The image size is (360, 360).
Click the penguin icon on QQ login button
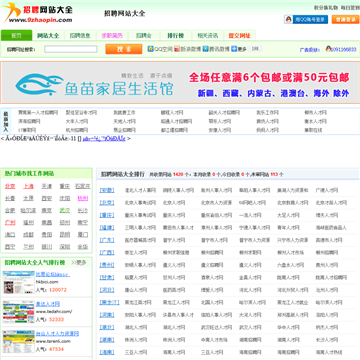tap(289, 19)
